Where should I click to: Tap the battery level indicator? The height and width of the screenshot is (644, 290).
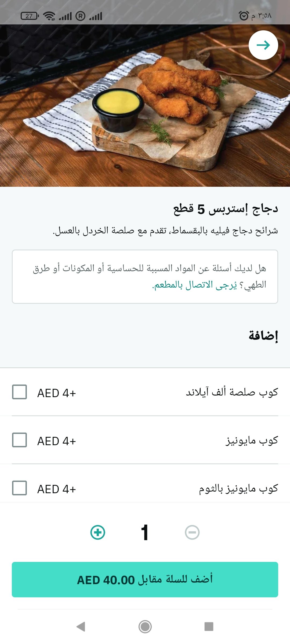(x=30, y=16)
